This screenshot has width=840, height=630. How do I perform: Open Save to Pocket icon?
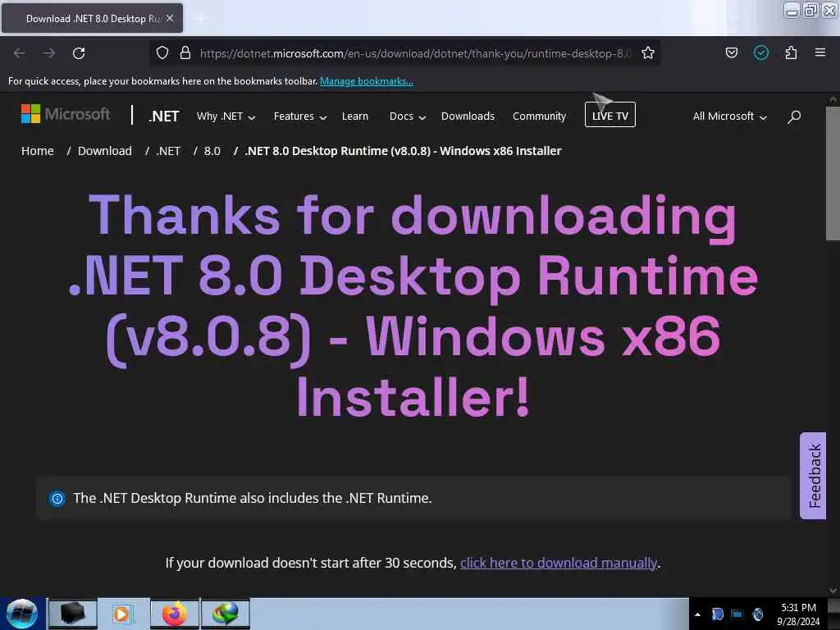(731, 52)
